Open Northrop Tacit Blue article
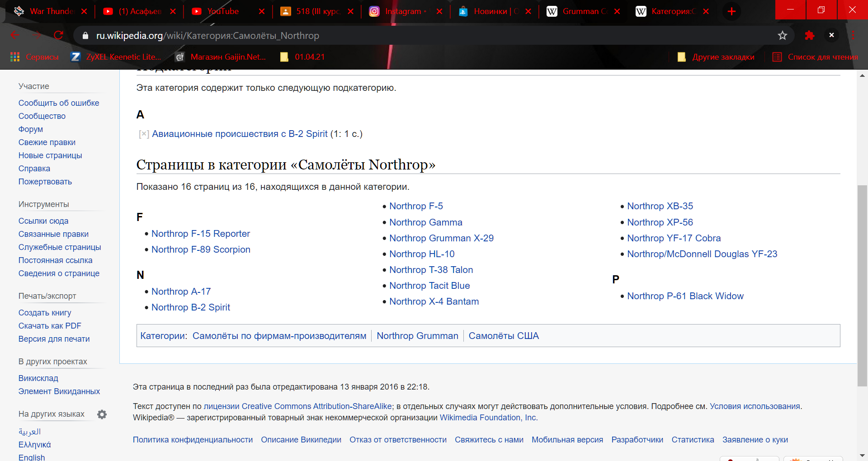The width and height of the screenshot is (868, 461). (x=429, y=286)
